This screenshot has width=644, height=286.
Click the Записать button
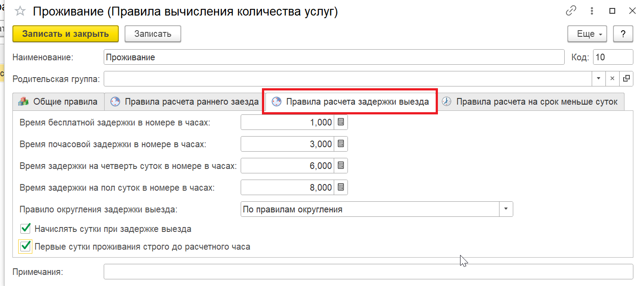point(153,34)
